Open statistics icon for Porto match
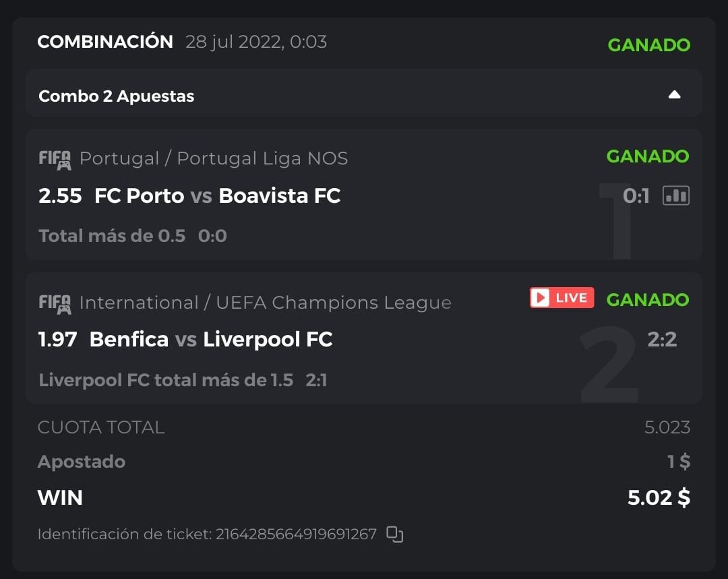 pos(676,195)
